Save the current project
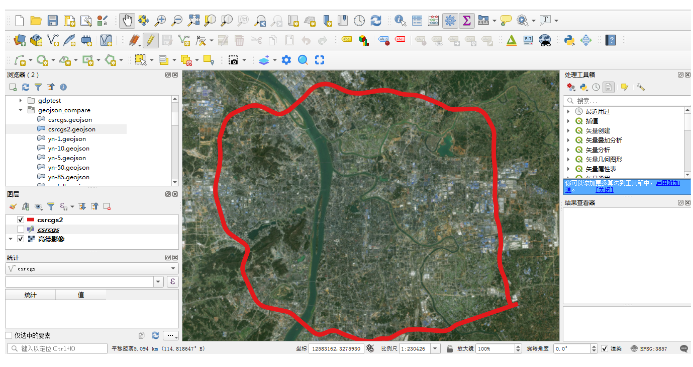The image size is (693, 367). 53,20
